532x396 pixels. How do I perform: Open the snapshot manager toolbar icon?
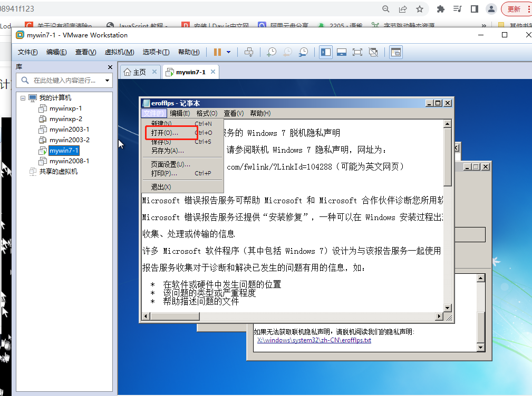303,52
